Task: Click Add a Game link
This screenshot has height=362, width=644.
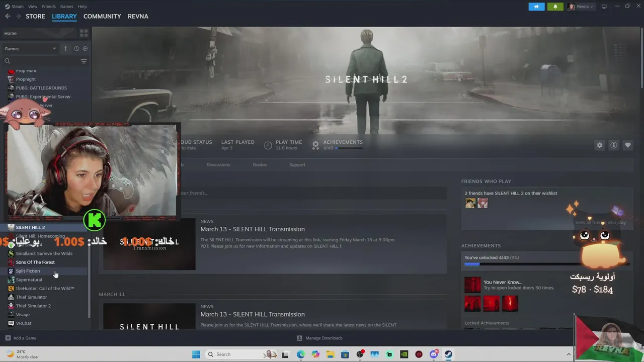Action: coord(25,338)
